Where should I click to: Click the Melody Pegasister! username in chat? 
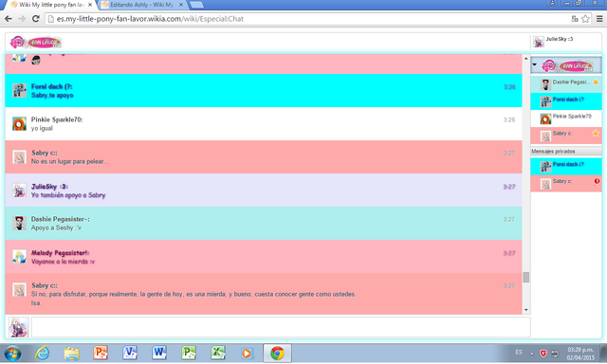click(x=60, y=253)
